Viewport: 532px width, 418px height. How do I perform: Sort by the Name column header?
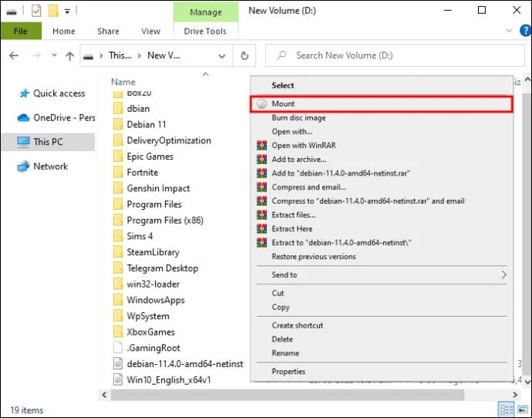click(x=123, y=82)
